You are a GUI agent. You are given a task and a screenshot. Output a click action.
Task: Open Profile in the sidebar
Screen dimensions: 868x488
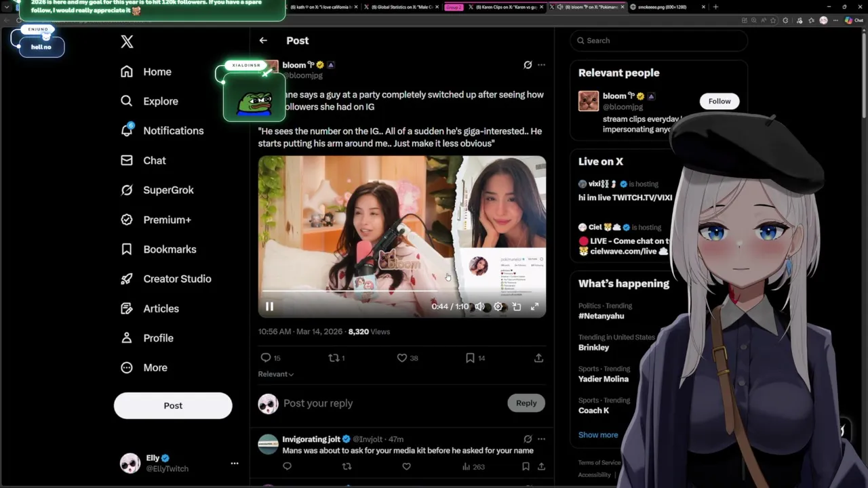click(x=146, y=338)
